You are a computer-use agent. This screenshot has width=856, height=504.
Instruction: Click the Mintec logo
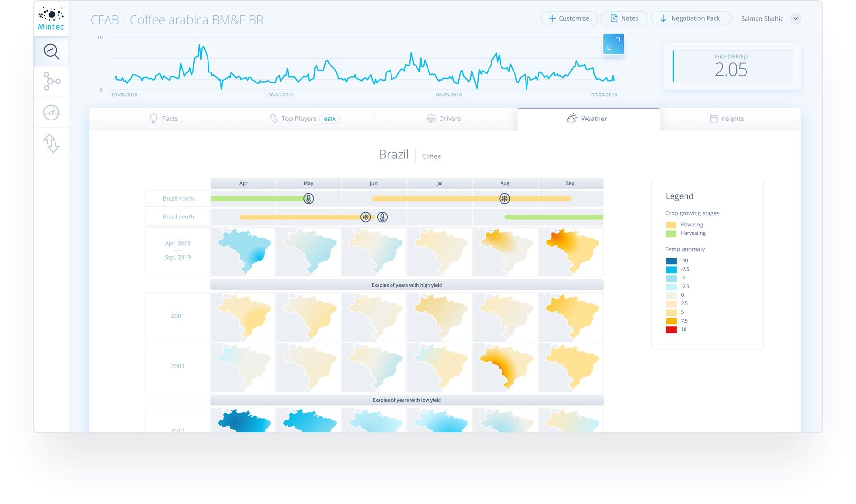click(51, 18)
